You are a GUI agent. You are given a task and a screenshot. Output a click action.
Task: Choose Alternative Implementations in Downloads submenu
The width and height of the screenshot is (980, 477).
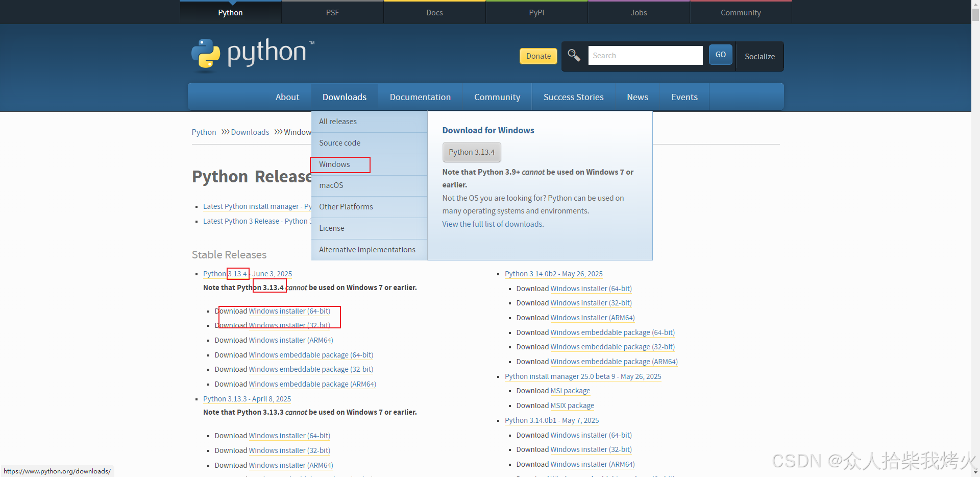point(369,250)
